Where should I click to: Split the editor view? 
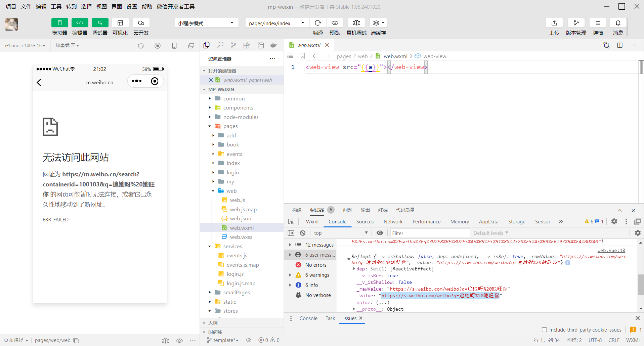620,45
